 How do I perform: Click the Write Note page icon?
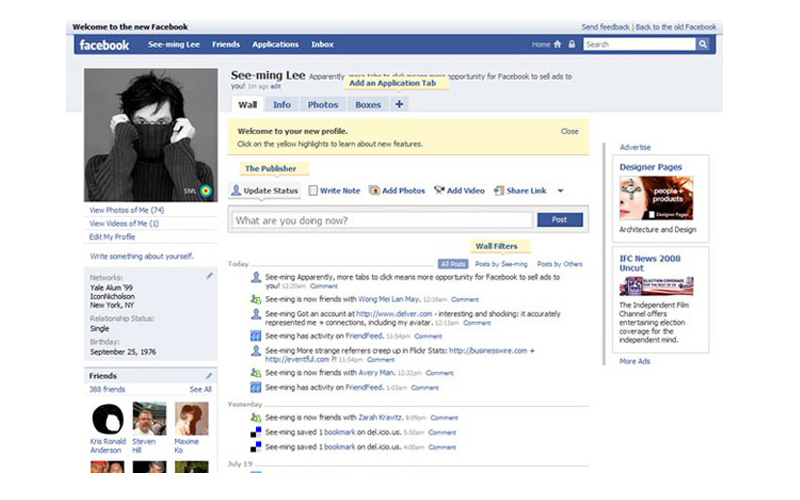click(x=313, y=190)
